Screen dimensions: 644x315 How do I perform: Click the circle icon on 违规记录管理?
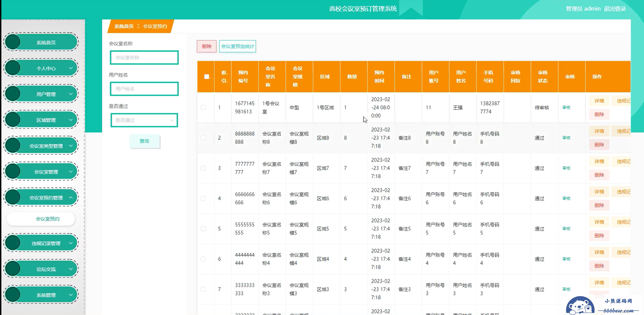[12, 243]
